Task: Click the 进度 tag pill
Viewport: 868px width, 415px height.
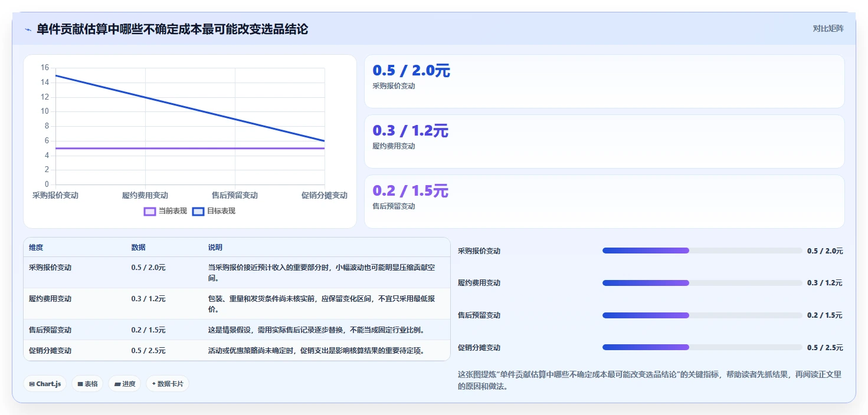Action: click(x=125, y=384)
